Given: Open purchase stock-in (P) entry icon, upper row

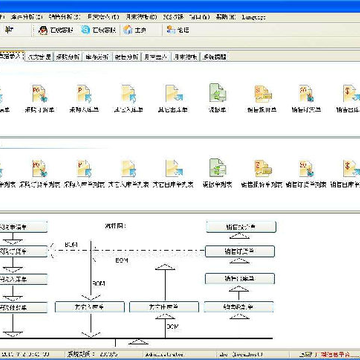Looking at the screenshot, I should 84,94.
